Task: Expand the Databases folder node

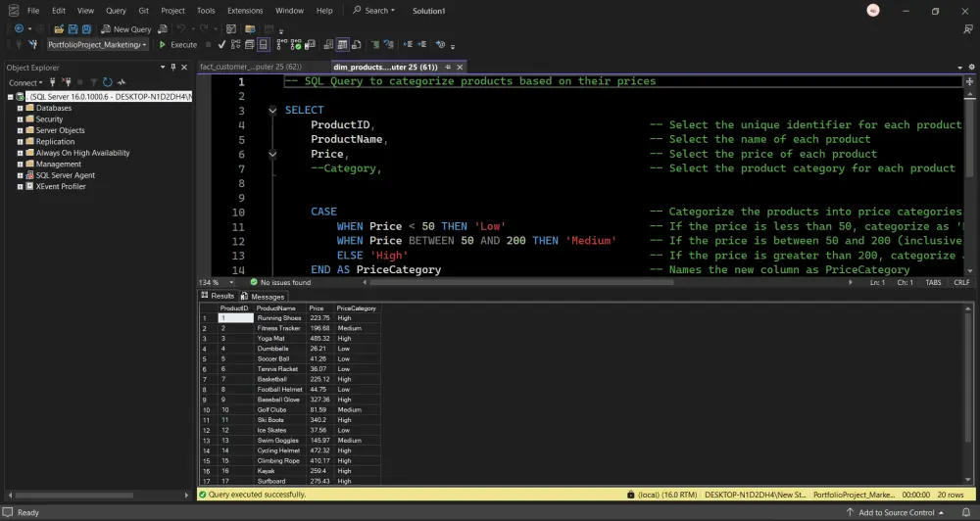Action: pyautogui.click(x=19, y=108)
